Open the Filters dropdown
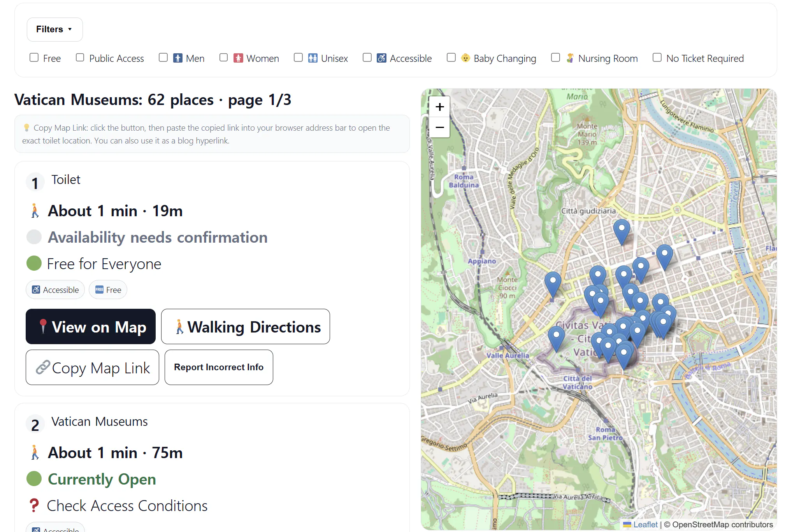This screenshot has height=532, width=785. click(54, 29)
